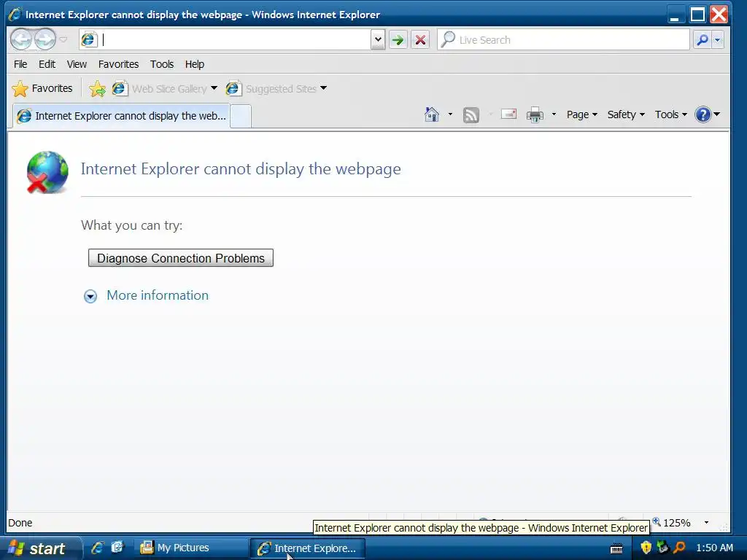Click the Favorites star button
Screen dimensions: 747x560
pos(42,88)
